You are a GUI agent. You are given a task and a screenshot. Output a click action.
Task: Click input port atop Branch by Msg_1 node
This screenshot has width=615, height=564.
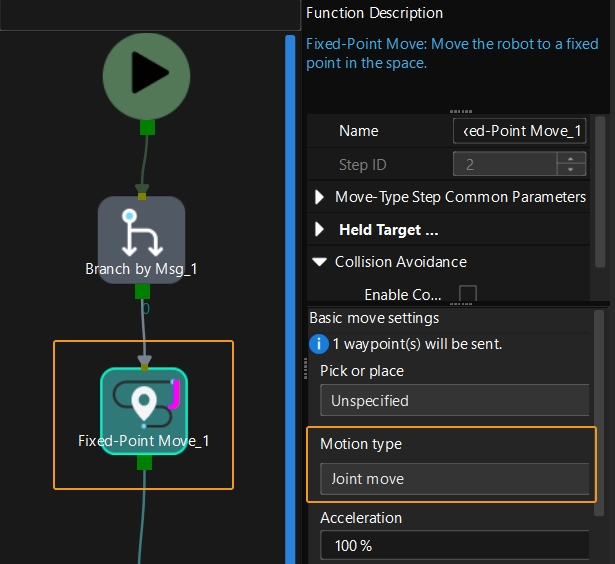(142, 190)
